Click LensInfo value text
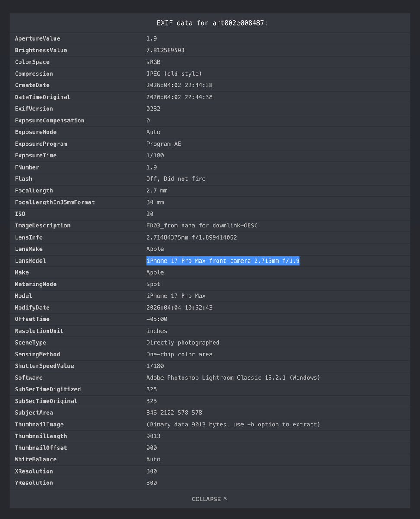420x519 pixels. [x=192, y=237]
